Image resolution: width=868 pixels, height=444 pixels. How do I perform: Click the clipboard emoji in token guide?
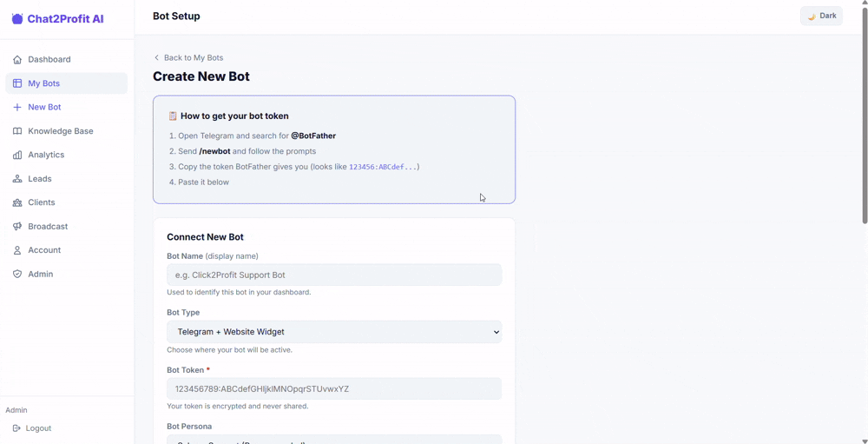coord(173,116)
